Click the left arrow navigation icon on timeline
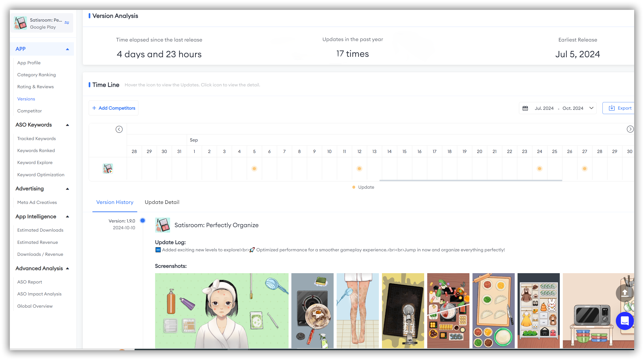 pos(119,129)
